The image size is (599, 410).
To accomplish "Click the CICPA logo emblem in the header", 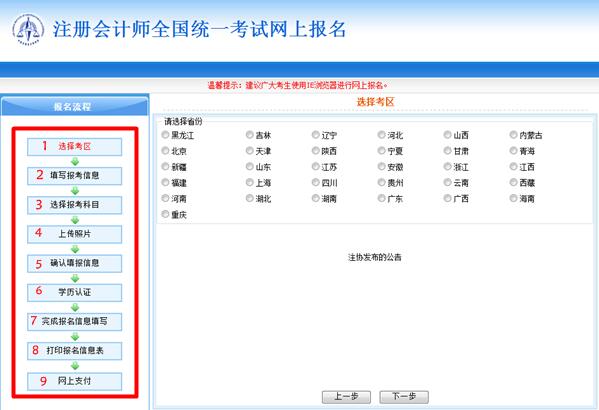I will pyautogui.click(x=28, y=30).
